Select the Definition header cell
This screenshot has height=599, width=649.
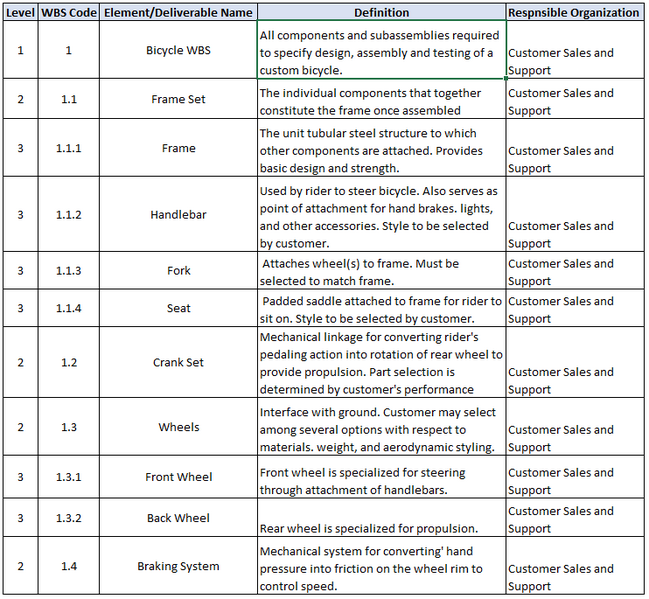click(x=382, y=12)
